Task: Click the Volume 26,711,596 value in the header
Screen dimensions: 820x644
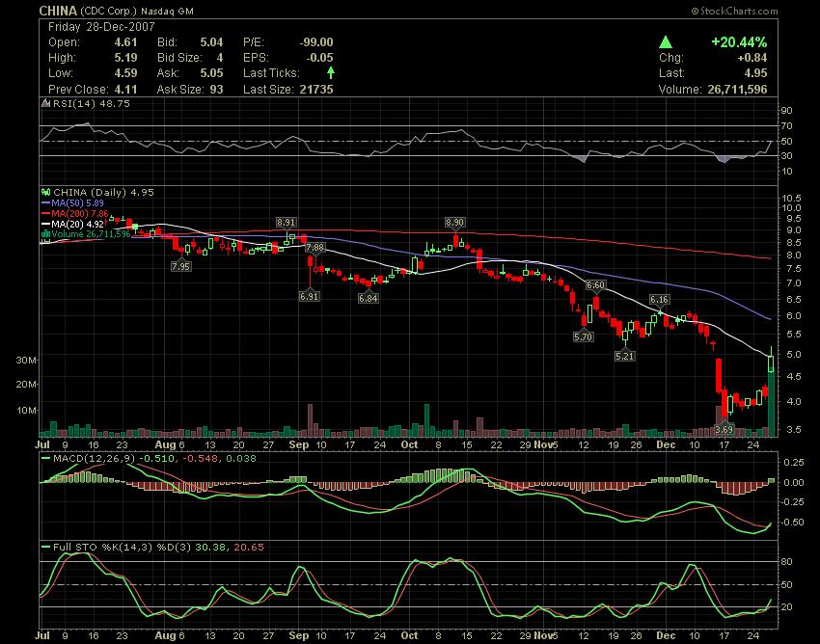Action: tap(737, 90)
